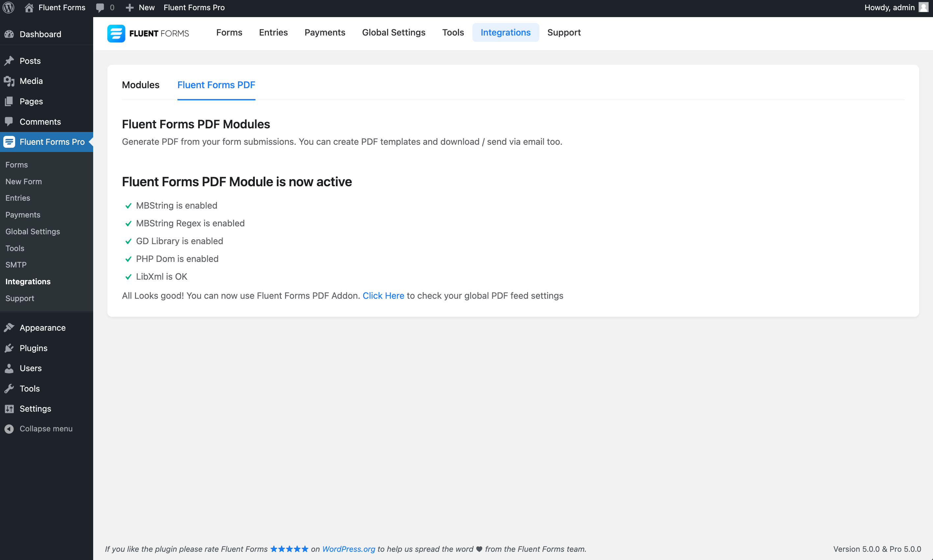Click 'Fluent Forms PDF Modules' heading
This screenshot has width=933, height=560.
196,124
